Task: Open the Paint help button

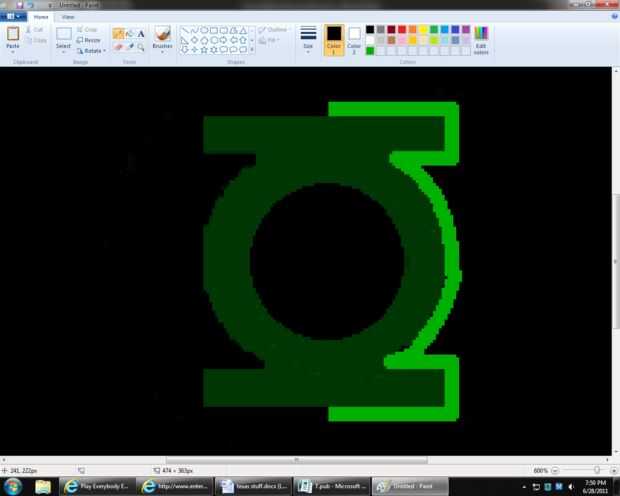Action: [614, 17]
